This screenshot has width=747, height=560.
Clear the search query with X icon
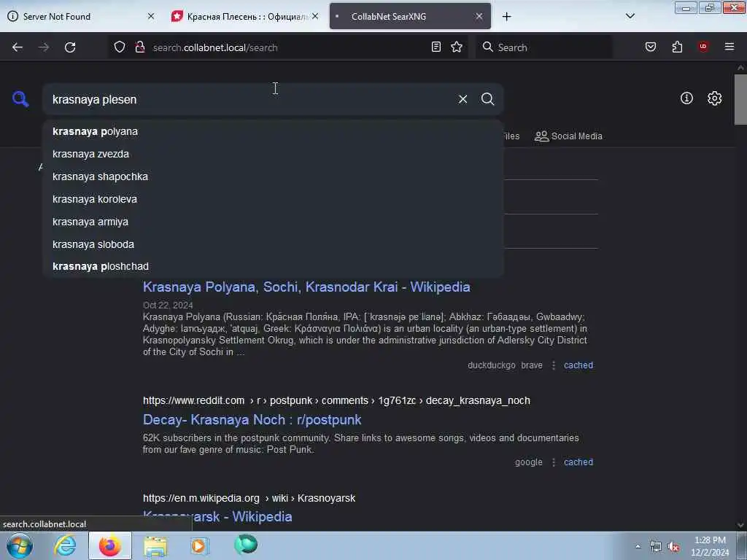tap(462, 99)
